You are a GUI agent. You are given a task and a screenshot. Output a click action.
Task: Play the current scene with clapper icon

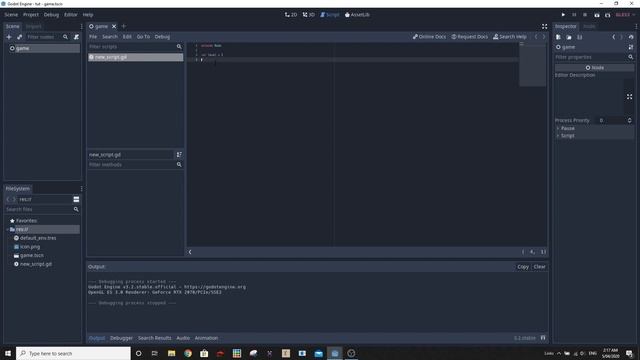(597, 15)
